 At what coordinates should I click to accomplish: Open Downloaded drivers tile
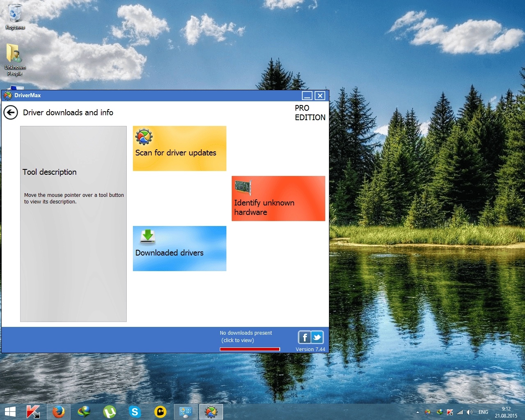coord(180,249)
